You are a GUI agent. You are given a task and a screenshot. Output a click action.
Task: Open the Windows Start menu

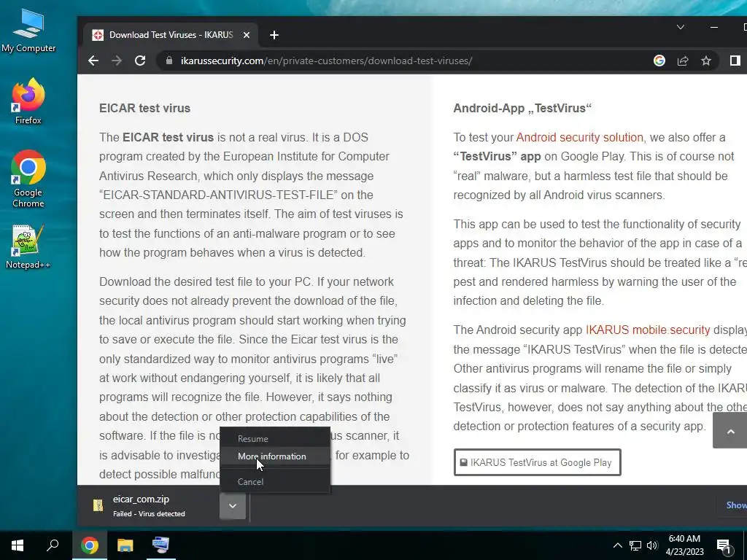coord(18,545)
